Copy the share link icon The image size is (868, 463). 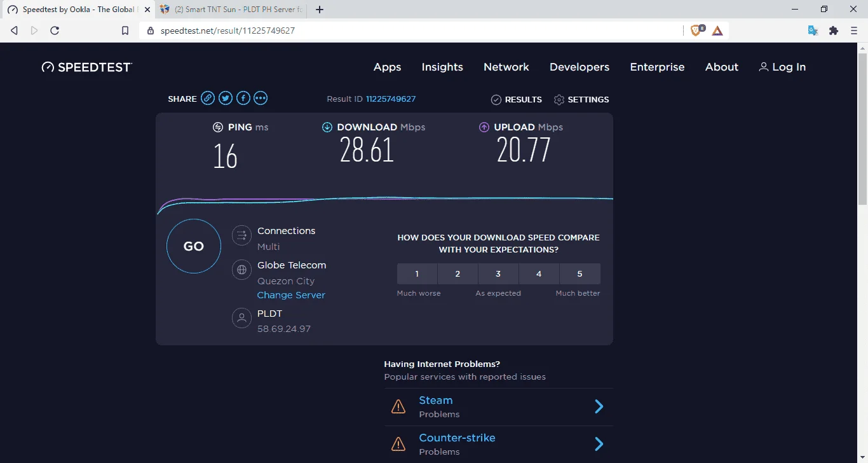pyautogui.click(x=208, y=98)
